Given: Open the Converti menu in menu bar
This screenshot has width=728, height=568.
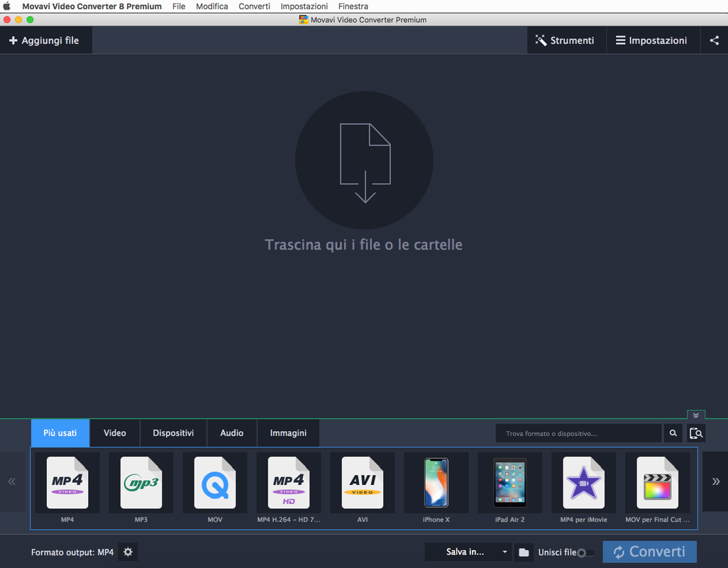Looking at the screenshot, I should (x=255, y=6).
